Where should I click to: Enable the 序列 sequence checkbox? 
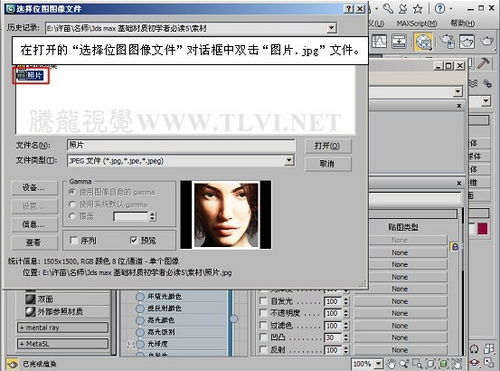[x=74, y=240]
